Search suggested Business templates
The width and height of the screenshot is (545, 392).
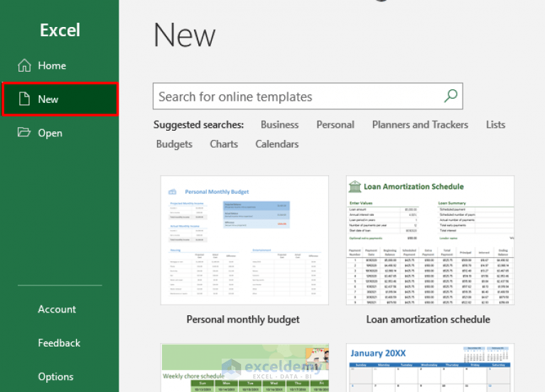(x=280, y=125)
